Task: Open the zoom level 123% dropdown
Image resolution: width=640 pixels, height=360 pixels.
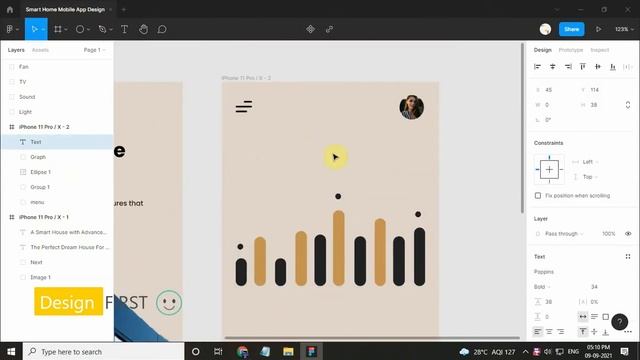Action: [x=624, y=29]
